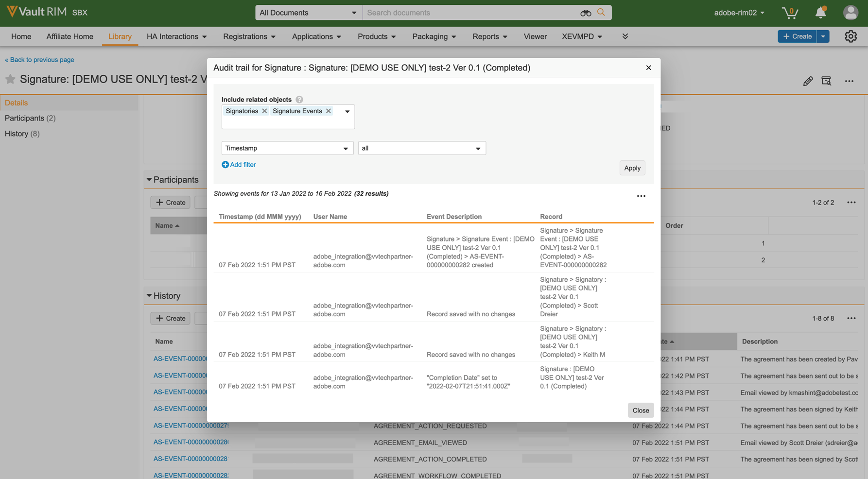Open the notifications bell

(x=820, y=13)
